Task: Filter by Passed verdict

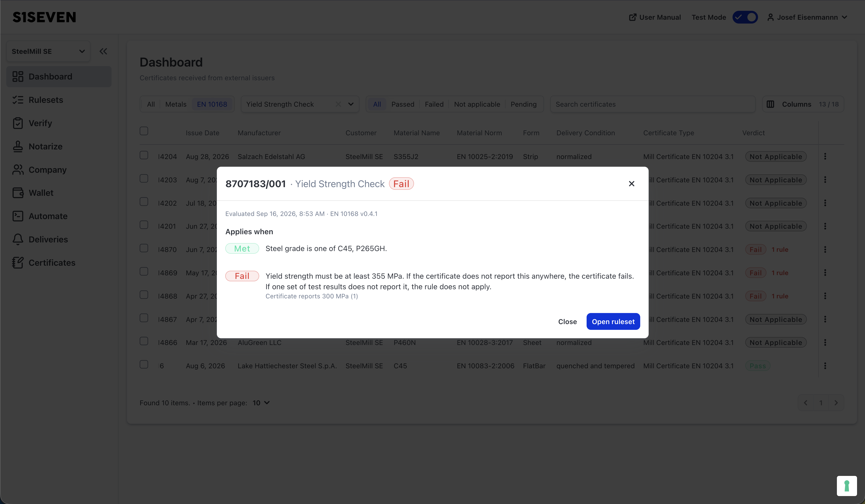Action: click(403, 104)
